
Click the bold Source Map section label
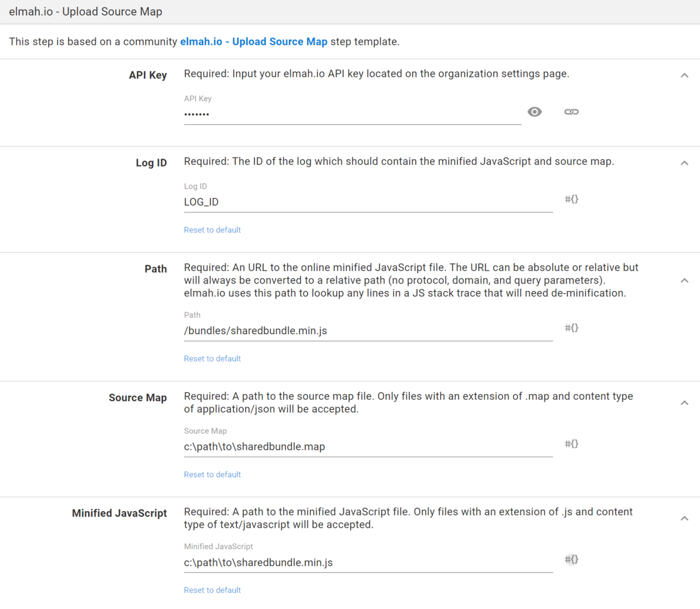point(138,397)
